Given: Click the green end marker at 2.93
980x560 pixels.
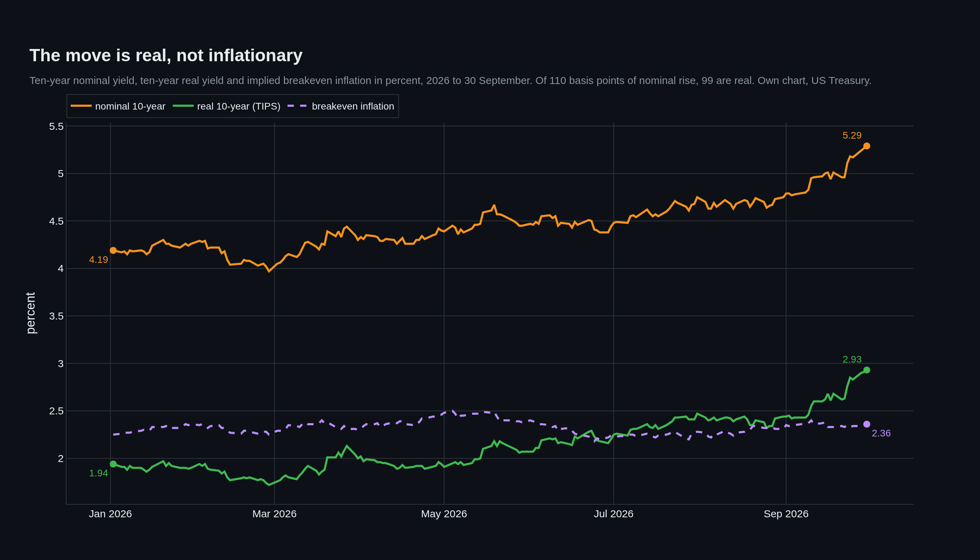Looking at the screenshot, I should pyautogui.click(x=867, y=370).
